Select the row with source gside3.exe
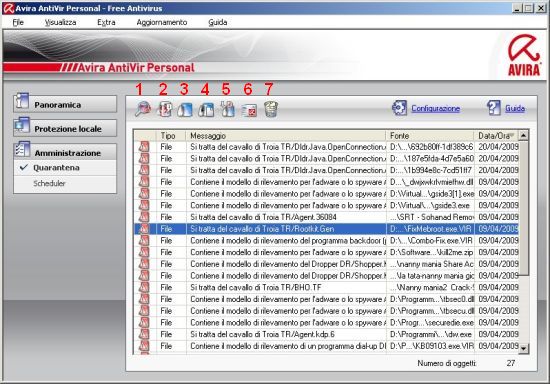550x384 pixels. pyautogui.click(x=326, y=206)
